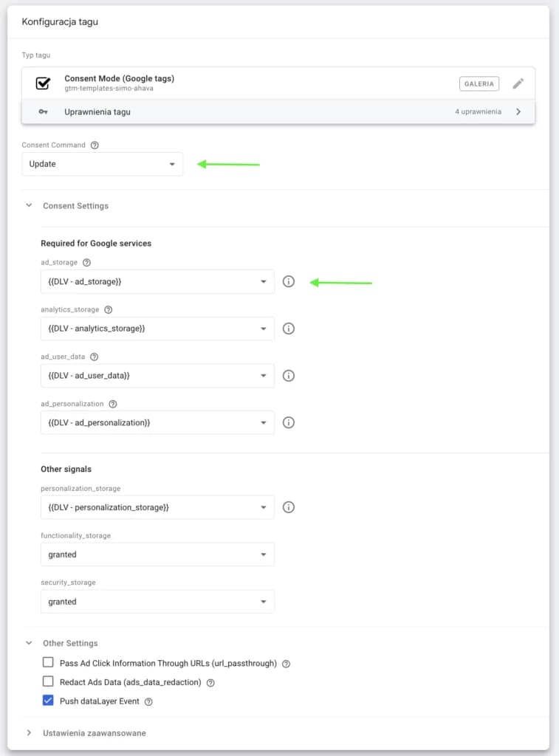The image size is (559, 756).
Task: Collapse the Consent Settings section
Action: tap(29, 205)
